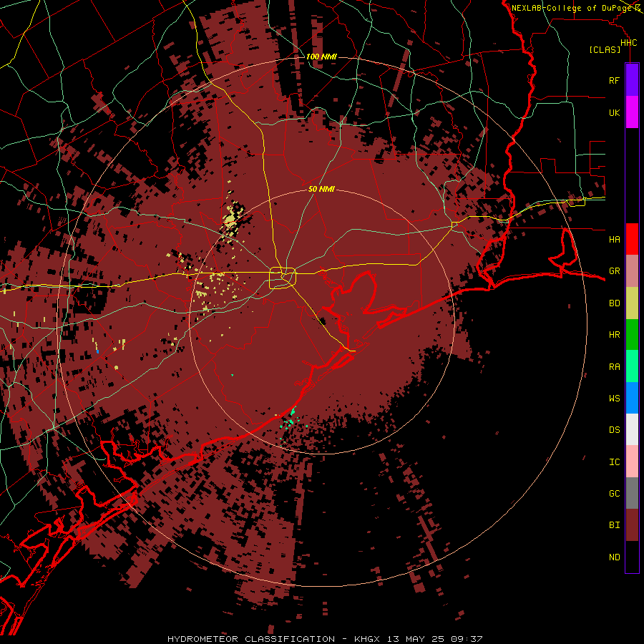Click the DS legend label

[614, 430]
